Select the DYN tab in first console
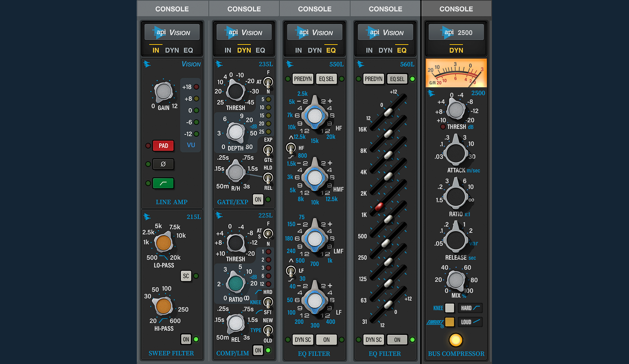The image size is (629, 364). 172,50
